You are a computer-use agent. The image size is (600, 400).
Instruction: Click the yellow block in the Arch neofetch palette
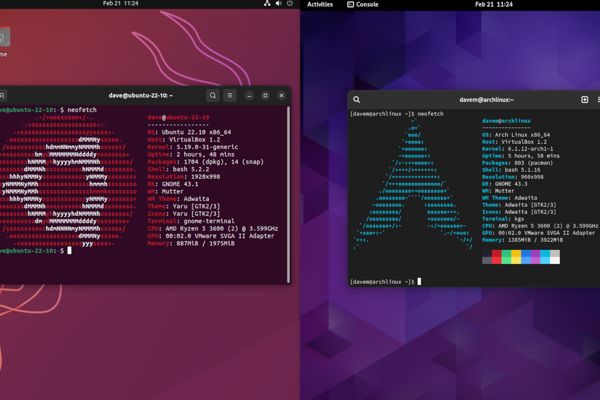[x=516, y=257]
